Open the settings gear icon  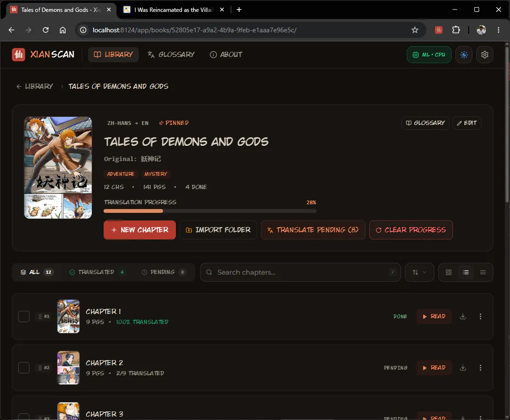tap(485, 55)
